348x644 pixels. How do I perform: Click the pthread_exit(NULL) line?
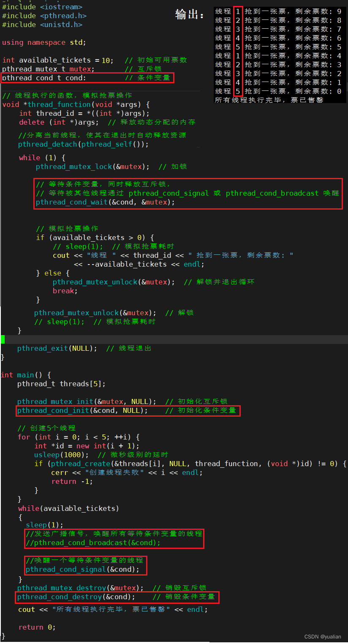click(57, 348)
